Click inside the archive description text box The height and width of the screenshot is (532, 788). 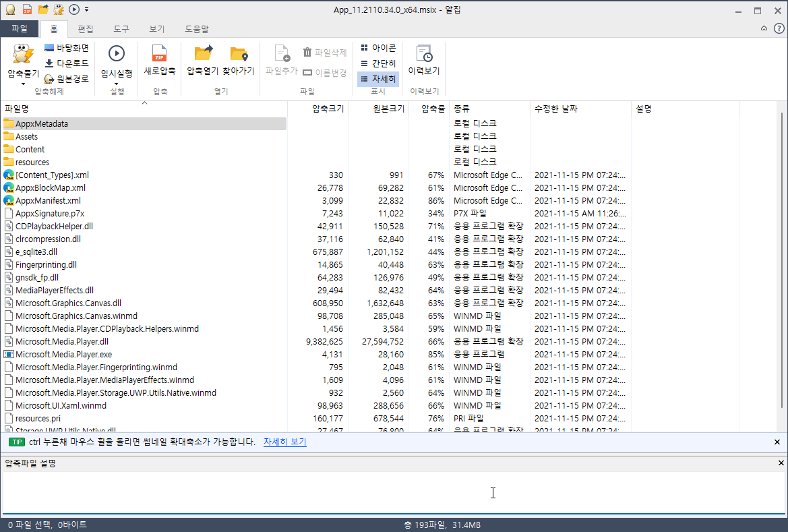pos(394,493)
